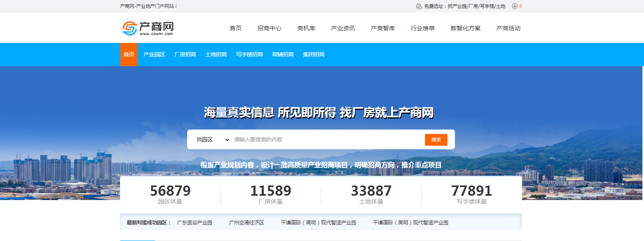
Task: Select 产商智库 in the navigation
Action: [382, 28]
